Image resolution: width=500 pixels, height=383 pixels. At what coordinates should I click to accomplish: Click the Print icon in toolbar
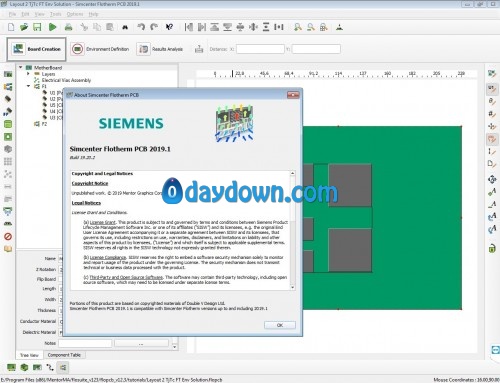[69, 27]
